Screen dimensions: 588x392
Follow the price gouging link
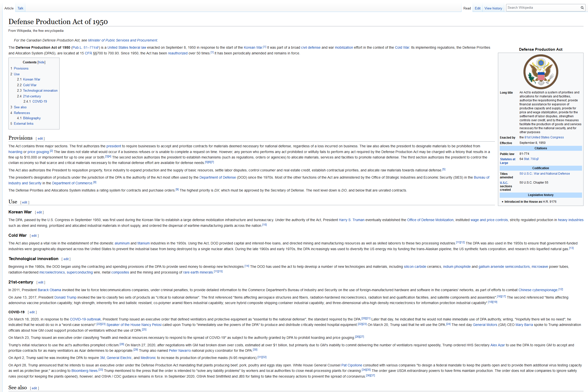click(38, 152)
